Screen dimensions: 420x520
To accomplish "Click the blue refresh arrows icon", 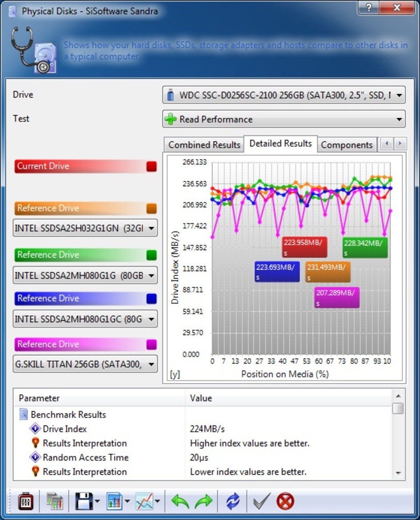I will (x=233, y=501).
